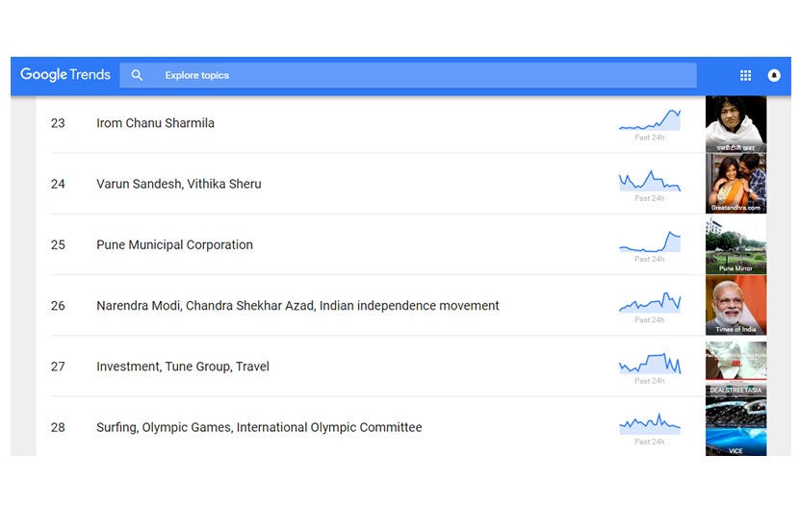Click the sparkline chart for Surfing trend
This screenshot has width=799, height=532.
(650, 423)
